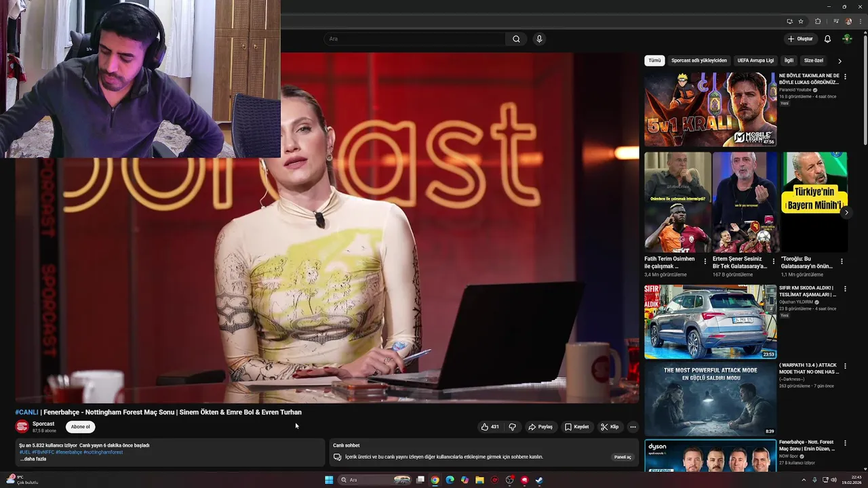Show more filter chips with right arrow
This screenshot has width=868, height=488.
[x=840, y=61]
